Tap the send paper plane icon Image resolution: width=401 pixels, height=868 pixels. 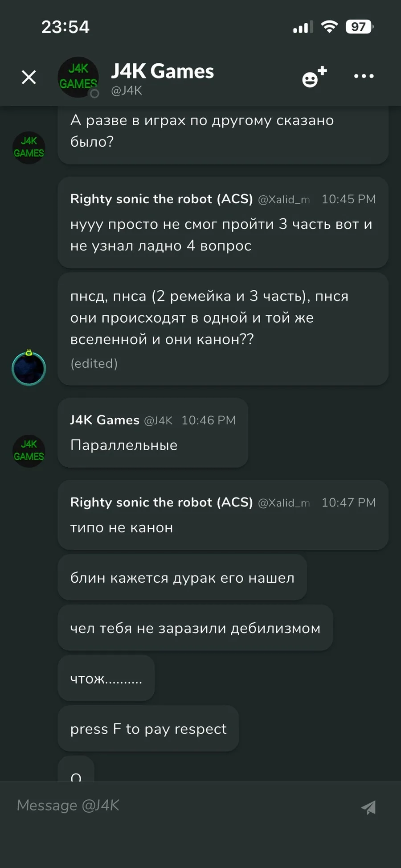368,807
